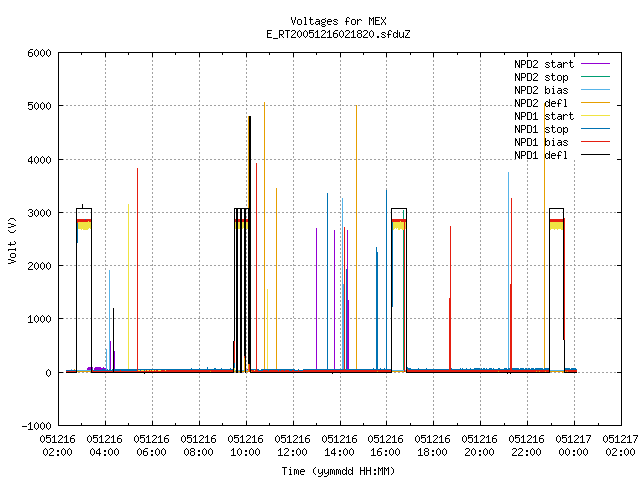Click the "-1000" y-axis tick label

[37, 426]
